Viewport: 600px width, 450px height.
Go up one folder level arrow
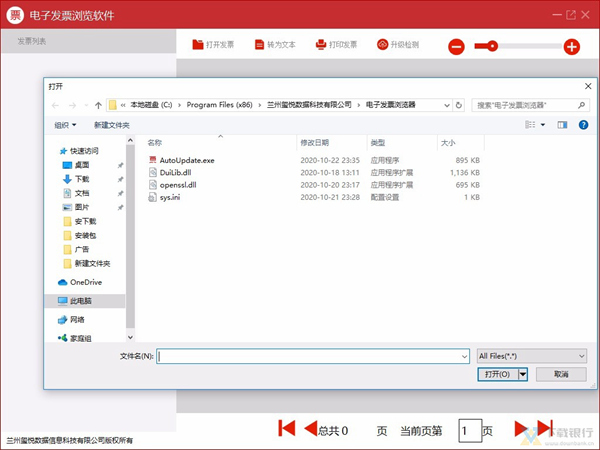click(x=98, y=105)
